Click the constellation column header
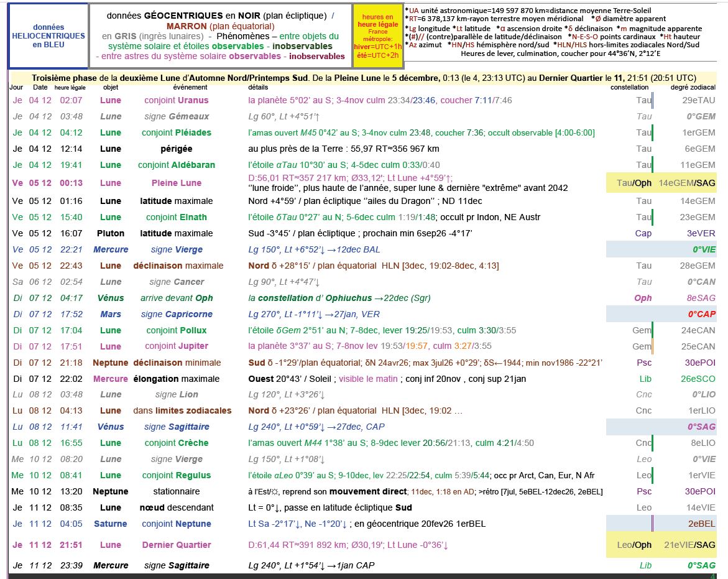The image size is (728, 579). [x=629, y=88]
